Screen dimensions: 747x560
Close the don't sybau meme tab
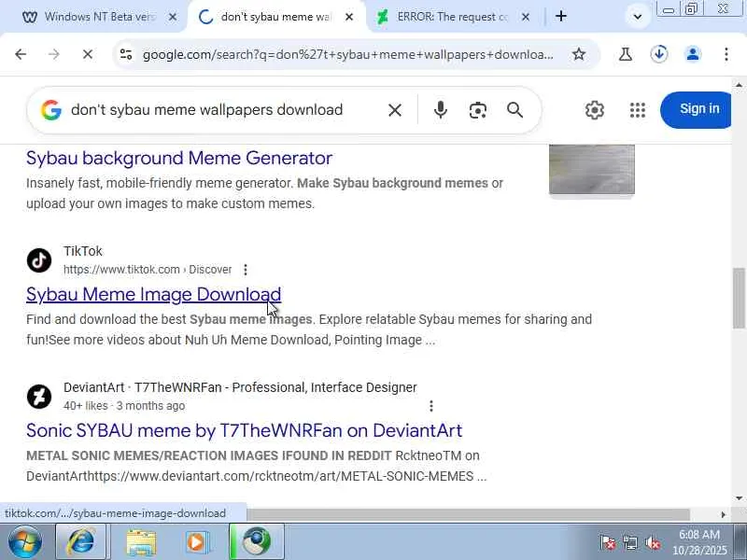tap(349, 17)
